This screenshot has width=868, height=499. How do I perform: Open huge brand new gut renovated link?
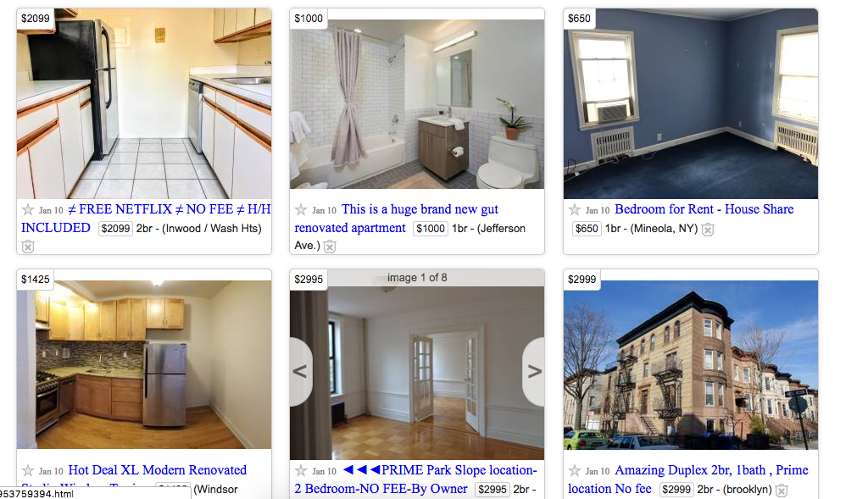click(397, 219)
